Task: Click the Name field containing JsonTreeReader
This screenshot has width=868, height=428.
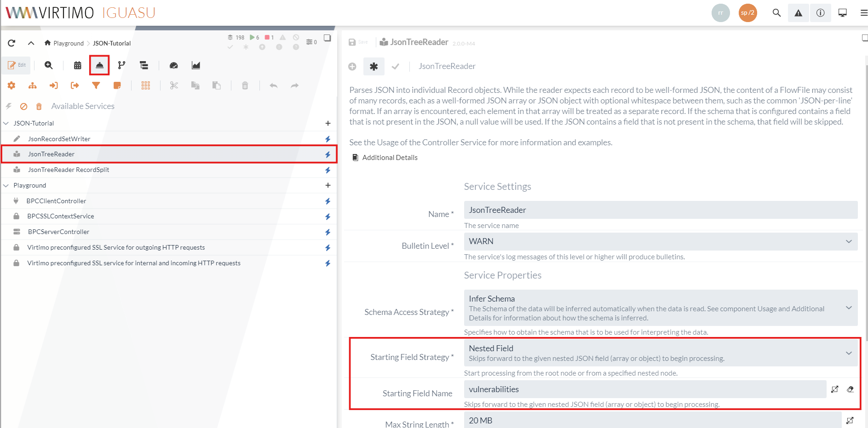Action: pos(661,210)
